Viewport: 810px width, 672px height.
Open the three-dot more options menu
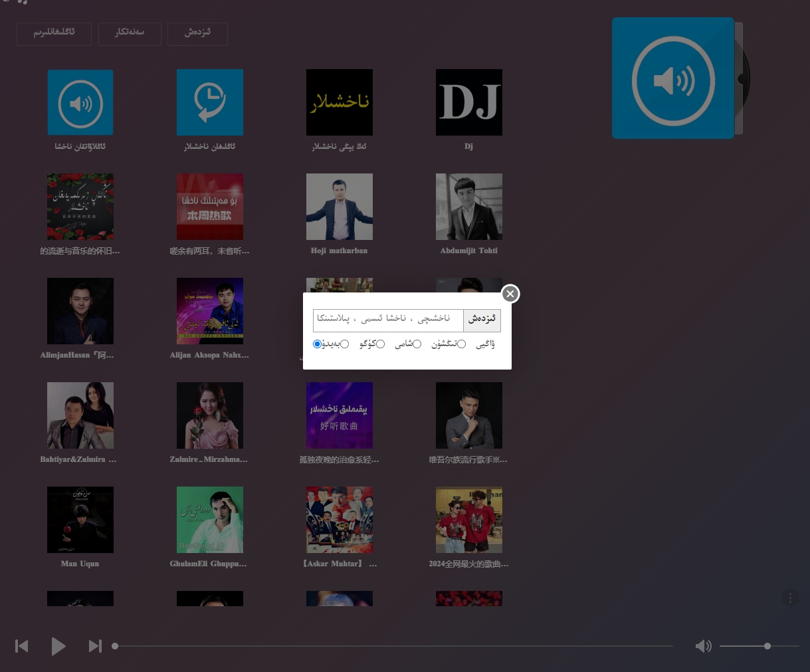790,598
